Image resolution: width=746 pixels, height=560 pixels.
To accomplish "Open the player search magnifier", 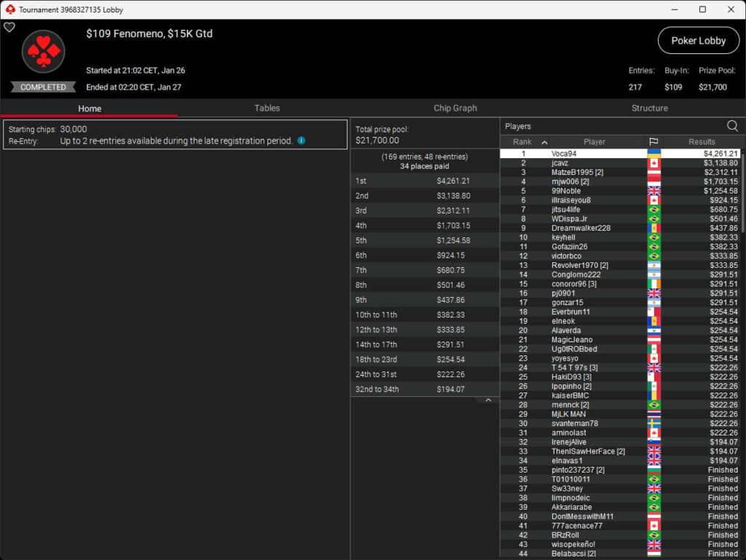I will [732, 126].
